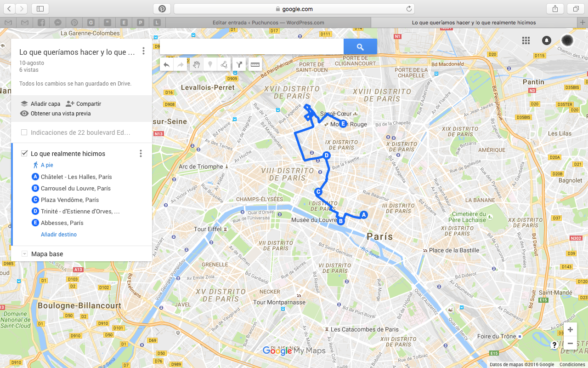Select the add marker tool

[210, 65]
